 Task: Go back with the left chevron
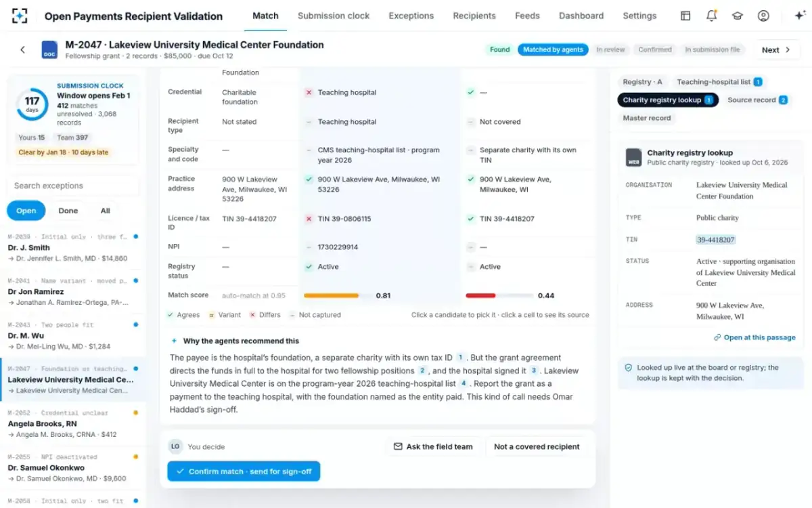pyautogui.click(x=22, y=49)
